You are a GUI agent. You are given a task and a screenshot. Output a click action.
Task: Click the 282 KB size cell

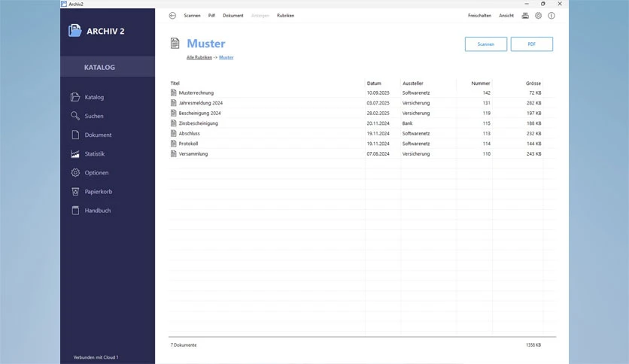coord(533,103)
